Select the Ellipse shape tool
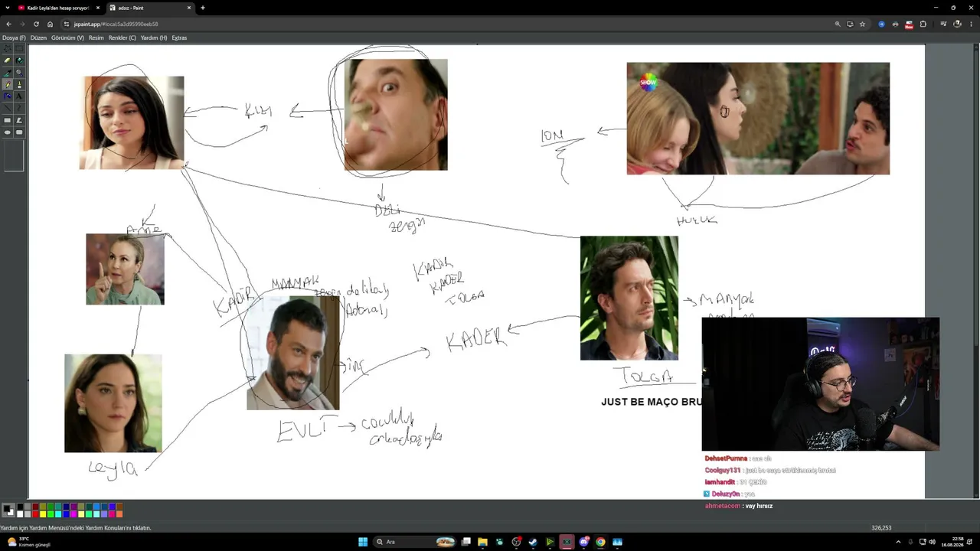Image resolution: width=980 pixels, height=551 pixels. pyautogui.click(x=8, y=132)
